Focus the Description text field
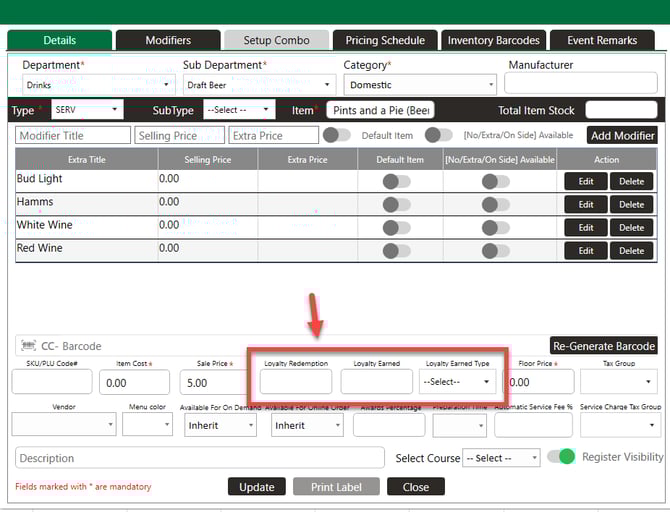The width and height of the screenshot is (670, 512). [200, 458]
